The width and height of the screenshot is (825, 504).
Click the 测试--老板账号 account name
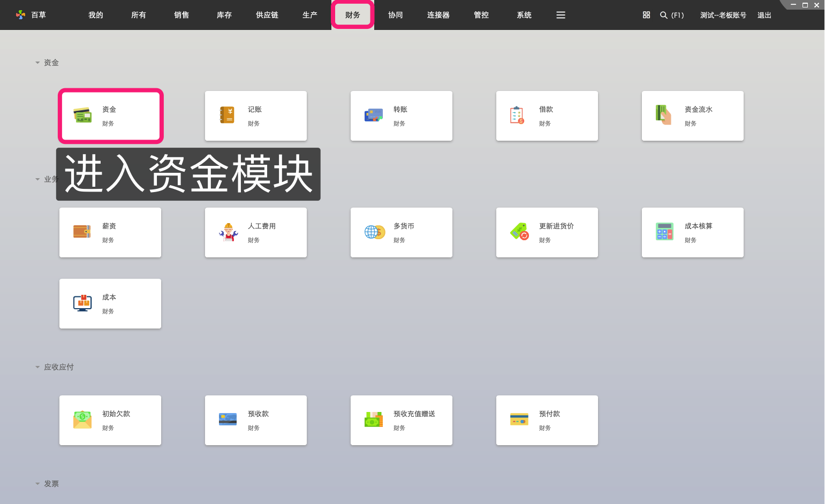click(723, 15)
